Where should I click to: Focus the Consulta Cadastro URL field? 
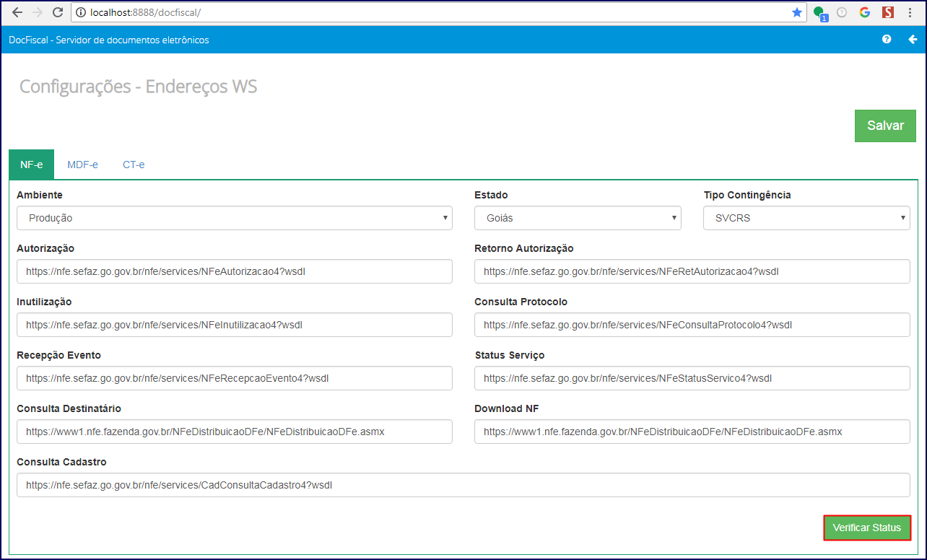coord(463,485)
